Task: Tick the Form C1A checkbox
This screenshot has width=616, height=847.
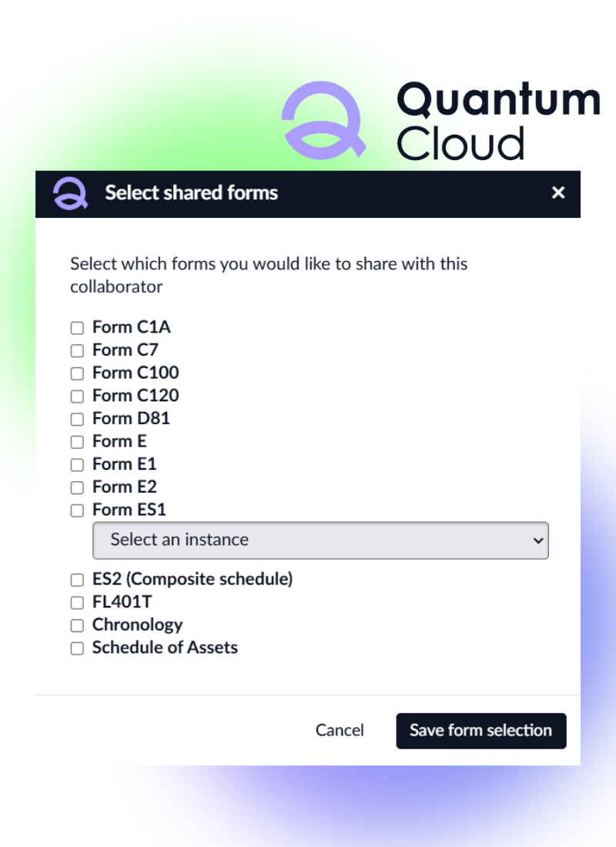Action: [77, 328]
